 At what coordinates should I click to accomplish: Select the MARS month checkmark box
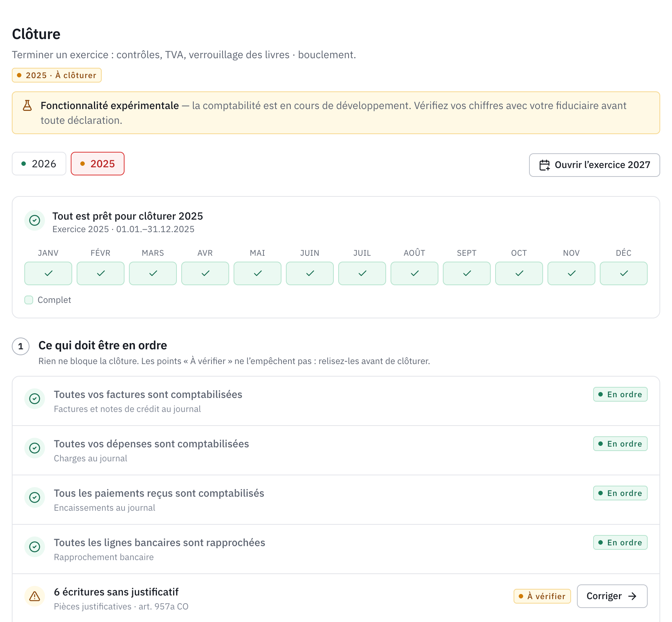(x=153, y=273)
